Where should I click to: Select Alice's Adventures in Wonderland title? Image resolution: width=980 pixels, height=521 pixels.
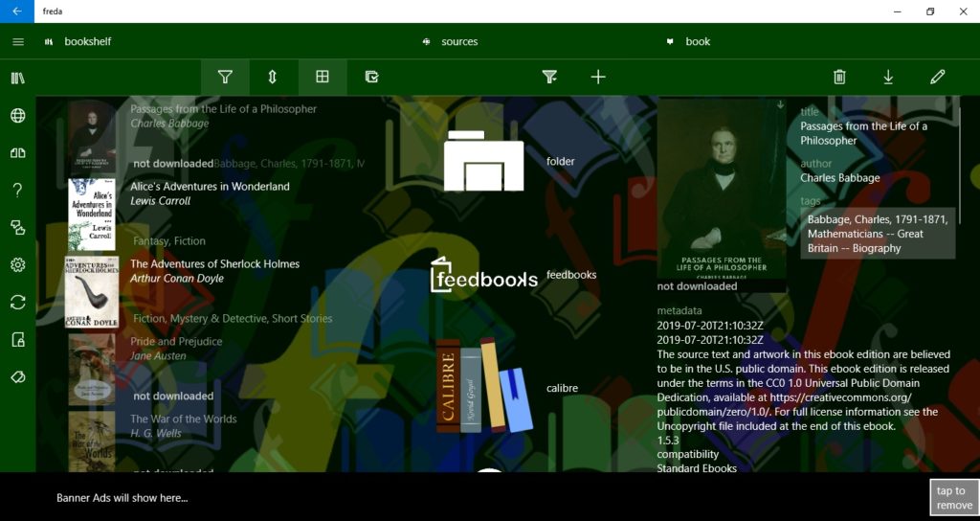(210, 187)
